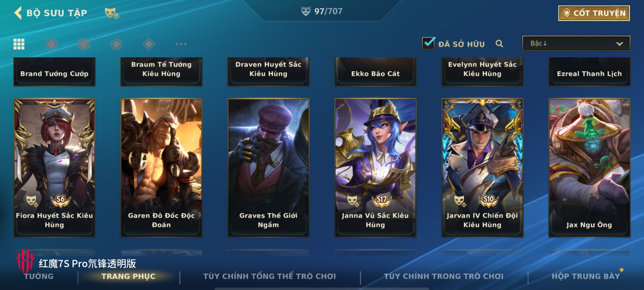644x290 pixels.
Task: Filter by the diamond rarity icon
Action: point(149,44)
